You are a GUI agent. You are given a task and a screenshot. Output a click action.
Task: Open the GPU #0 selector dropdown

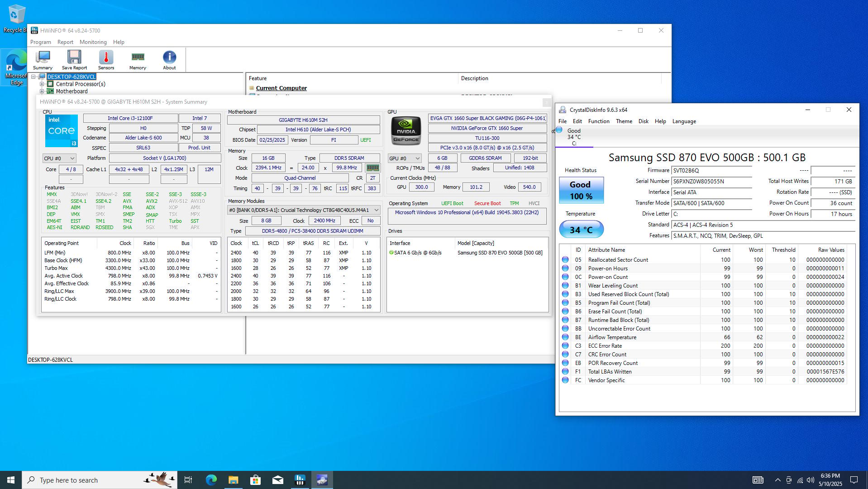click(405, 158)
